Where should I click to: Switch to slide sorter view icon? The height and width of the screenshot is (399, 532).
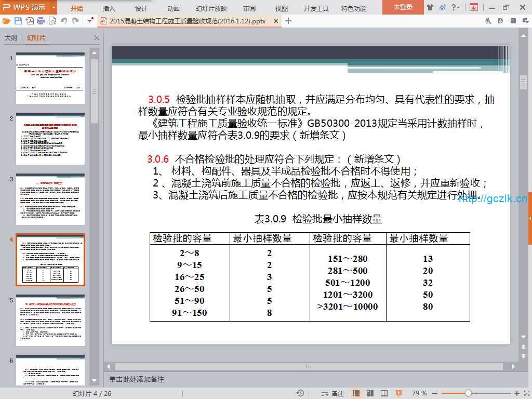tap(370, 393)
